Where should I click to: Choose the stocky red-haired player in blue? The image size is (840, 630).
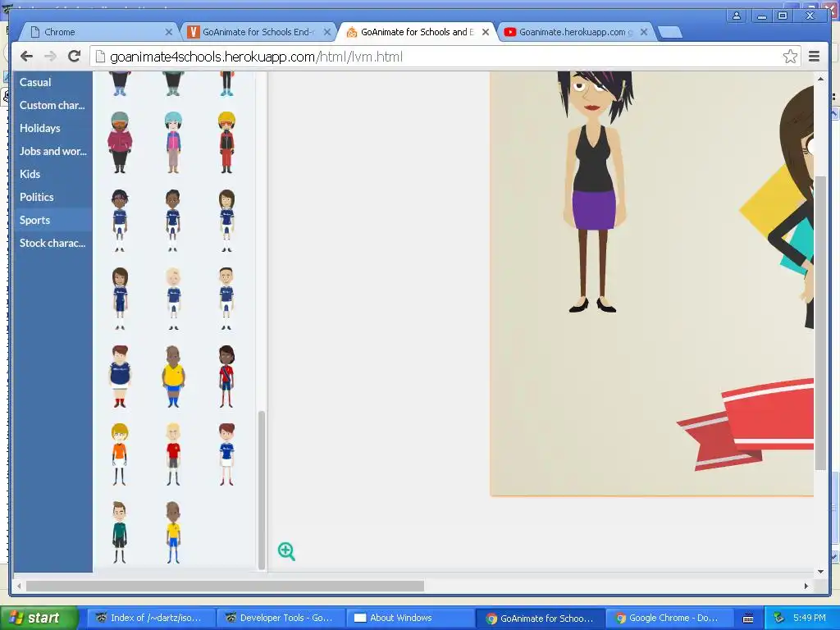[120, 377]
